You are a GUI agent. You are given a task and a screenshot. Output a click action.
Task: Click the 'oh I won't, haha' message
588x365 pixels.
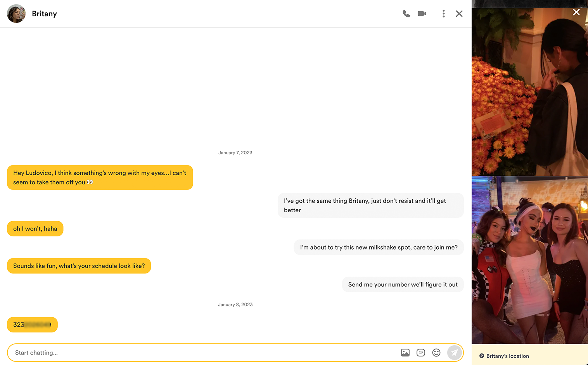[x=35, y=229]
